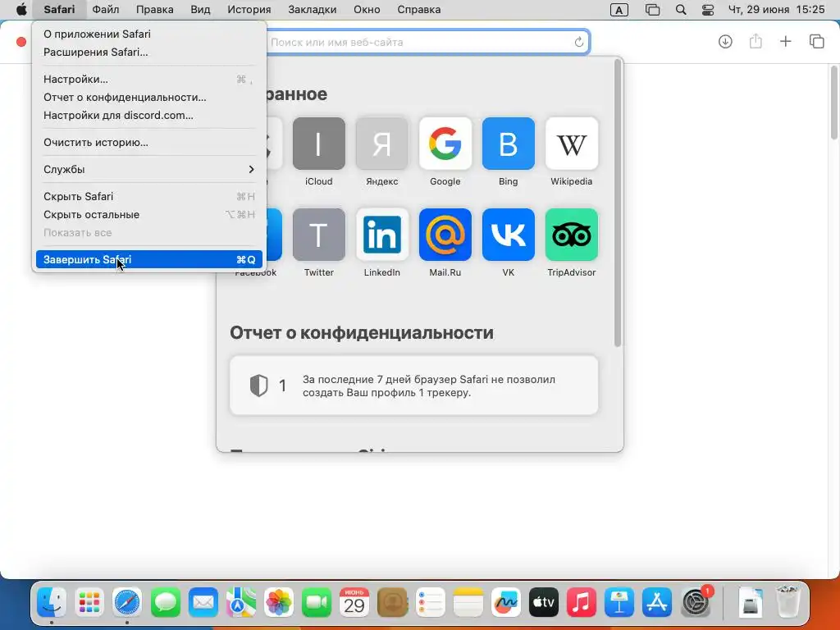The width and height of the screenshot is (840, 630).
Task: Open App Store from the Dock
Action: (657, 602)
